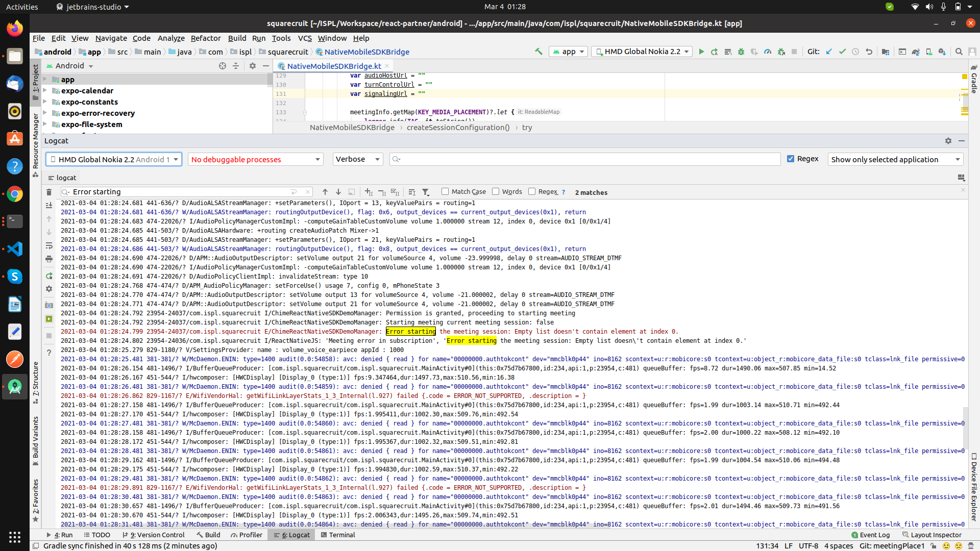Uncheck the Regex filter checkbox
Image resolution: width=980 pixels, height=551 pixels.
(791, 159)
